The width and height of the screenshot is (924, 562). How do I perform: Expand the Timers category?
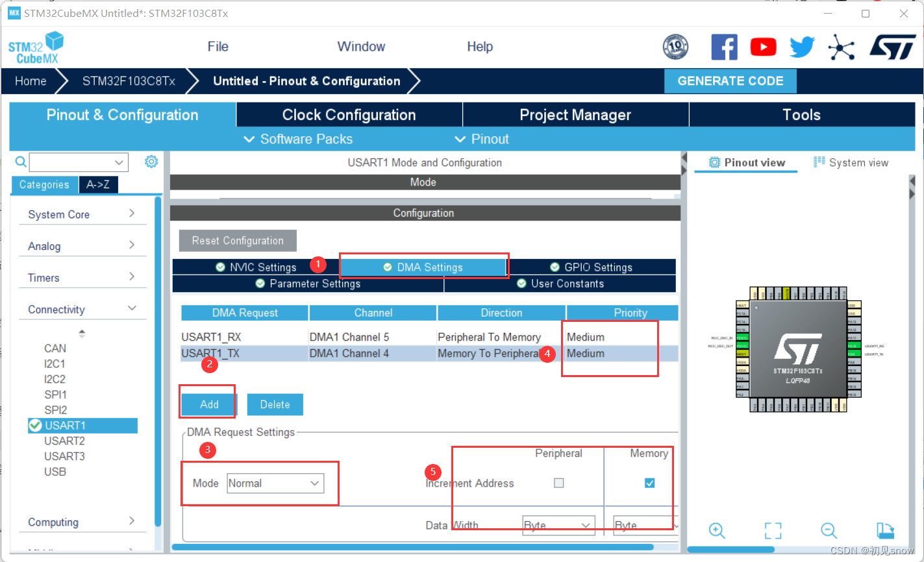coord(82,278)
